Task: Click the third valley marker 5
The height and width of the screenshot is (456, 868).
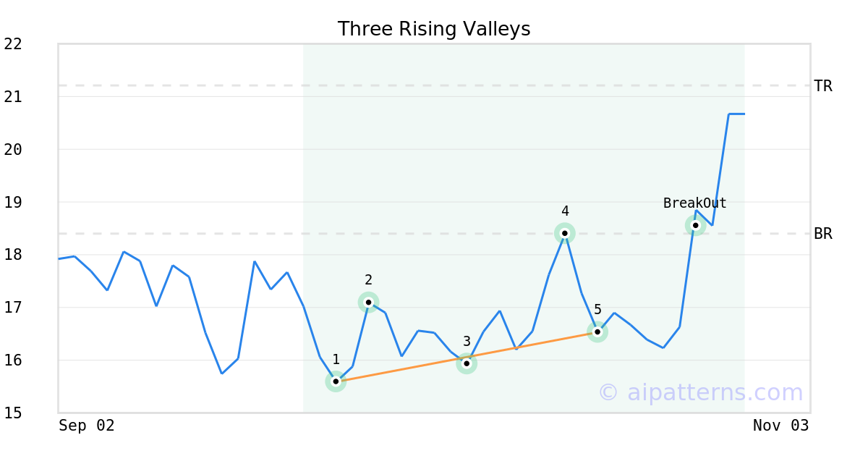Action: click(597, 332)
